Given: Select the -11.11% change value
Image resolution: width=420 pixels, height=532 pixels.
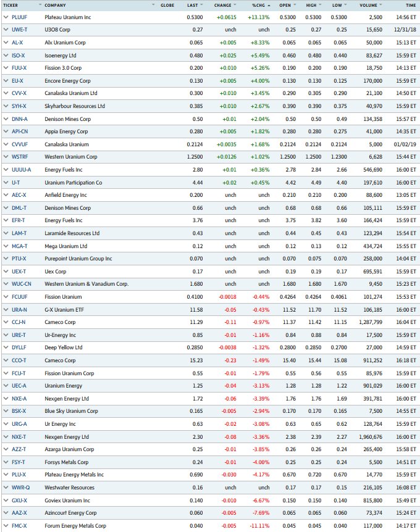Looking at the screenshot, I should click(260, 526).
